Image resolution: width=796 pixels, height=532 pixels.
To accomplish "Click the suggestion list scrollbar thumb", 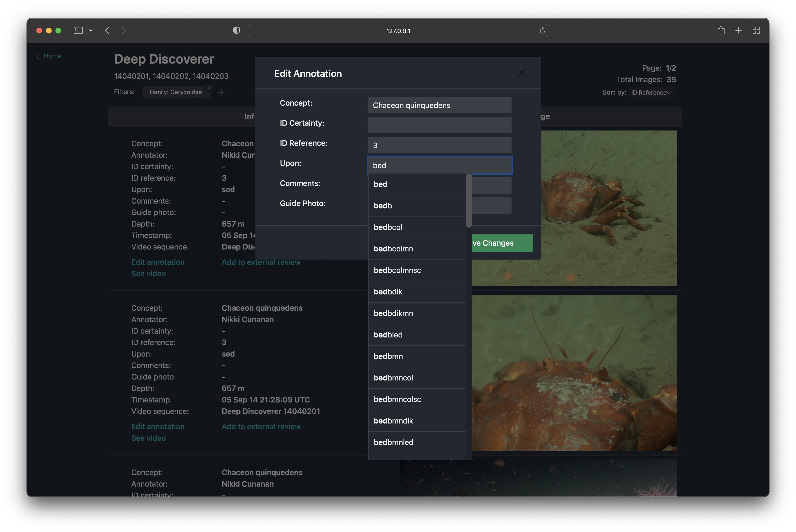I will point(469,201).
